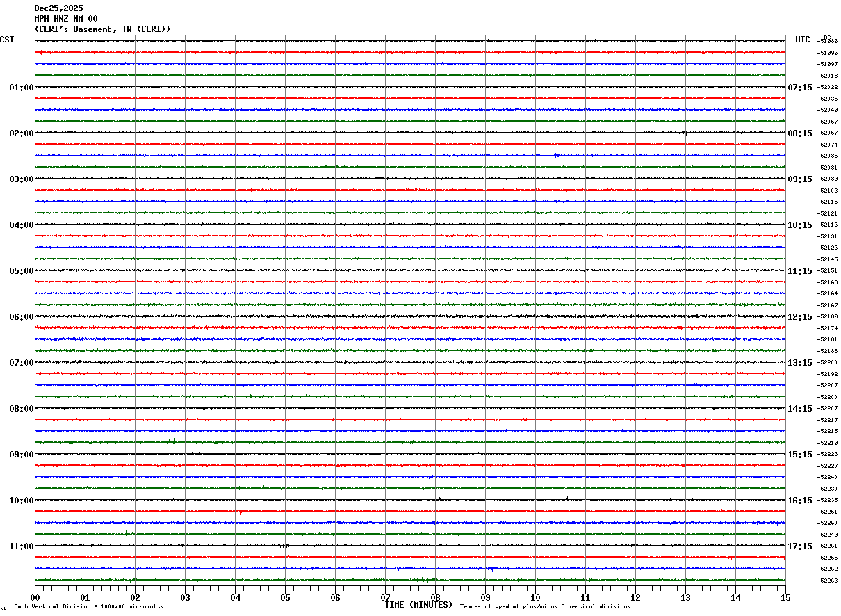The width and height of the screenshot is (841, 616).
Task: Click the DC offset value -52145
Action: point(827,259)
